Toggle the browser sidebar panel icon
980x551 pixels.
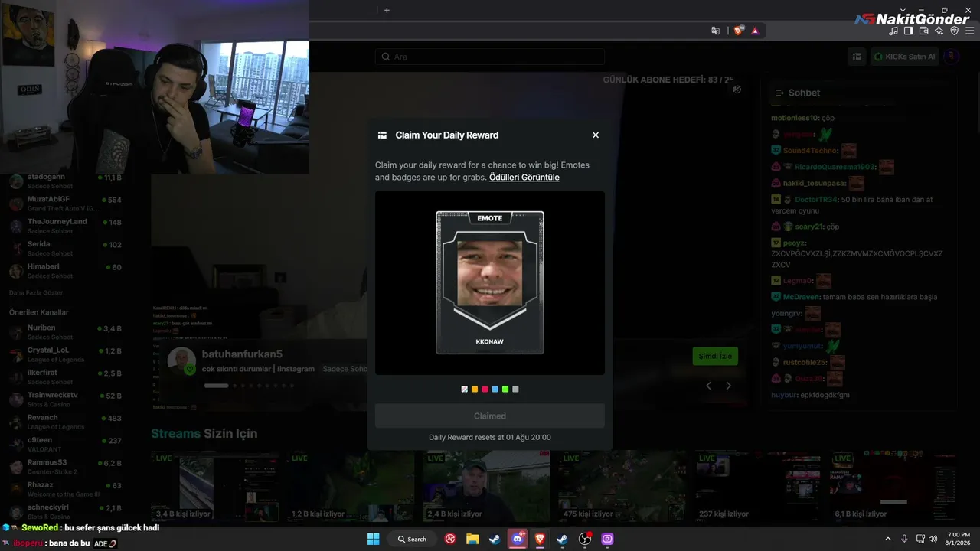coord(909,31)
